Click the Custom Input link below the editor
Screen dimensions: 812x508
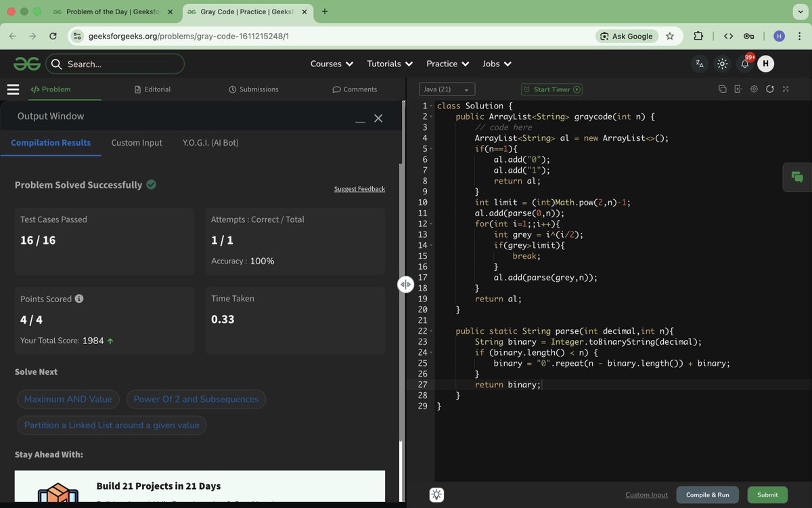tap(646, 495)
